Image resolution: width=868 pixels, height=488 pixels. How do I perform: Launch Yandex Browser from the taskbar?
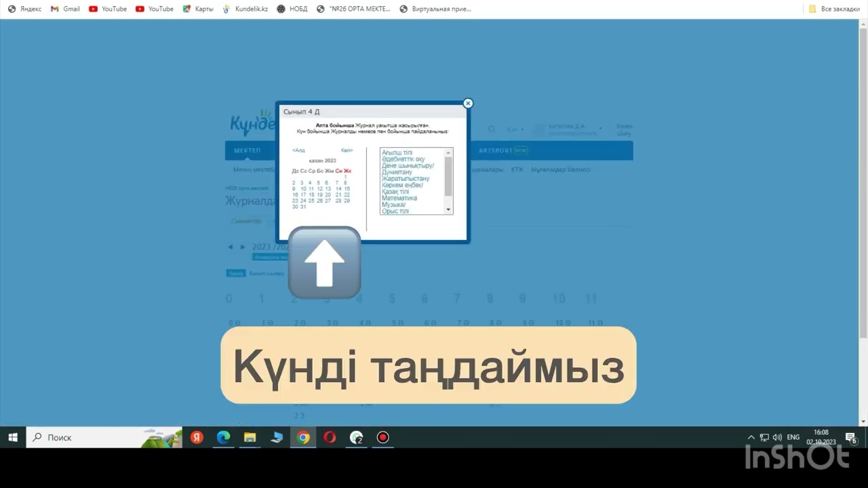(197, 437)
